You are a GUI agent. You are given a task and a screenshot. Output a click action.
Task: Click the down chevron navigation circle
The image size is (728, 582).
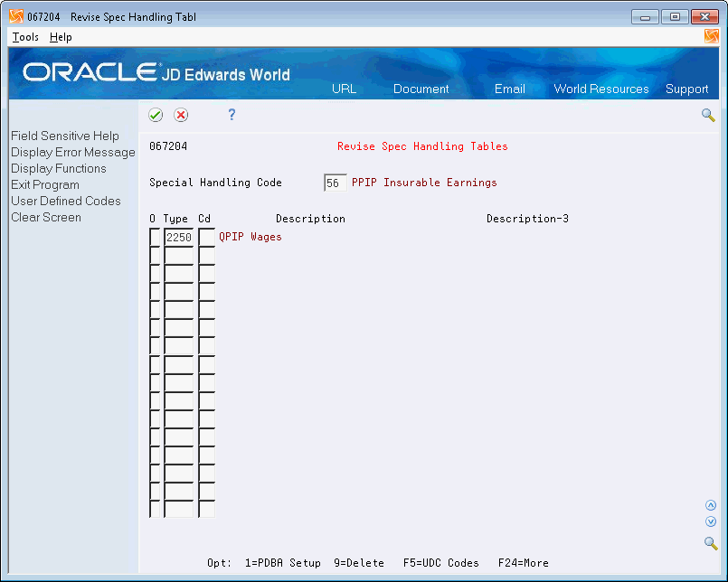pyautogui.click(x=711, y=521)
